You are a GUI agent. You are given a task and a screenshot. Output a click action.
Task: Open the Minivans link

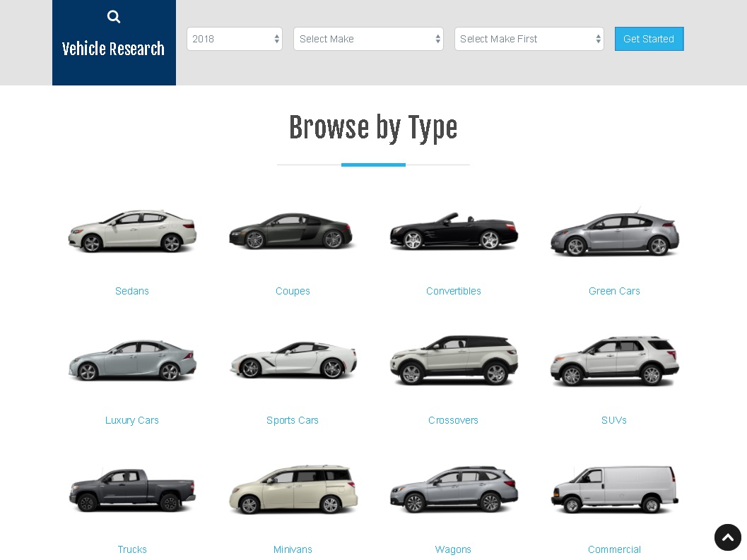pyautogui.click(x=293, y=549)
